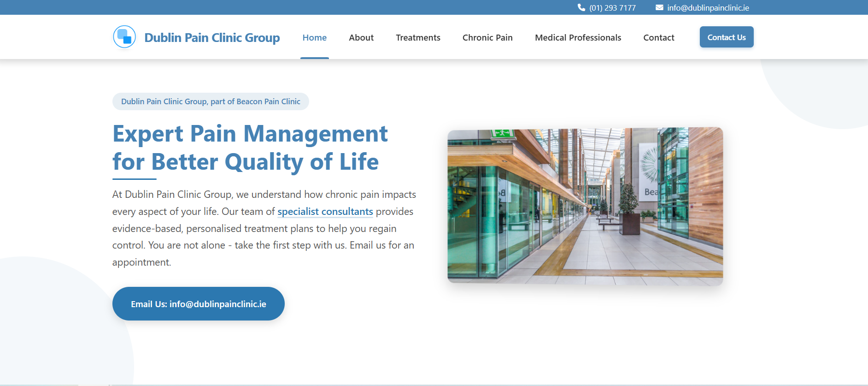Open the Medical Professionals nav item
The height and width of the screenshot is (386, 868).
pos(578,38)
